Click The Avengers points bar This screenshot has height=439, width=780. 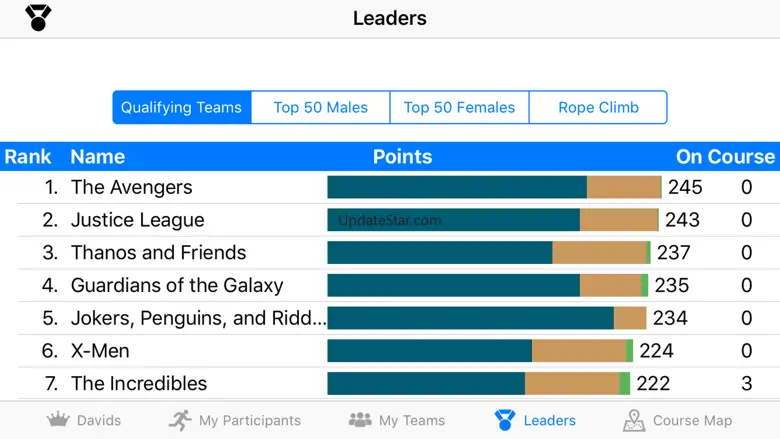[x=494, y=187]
